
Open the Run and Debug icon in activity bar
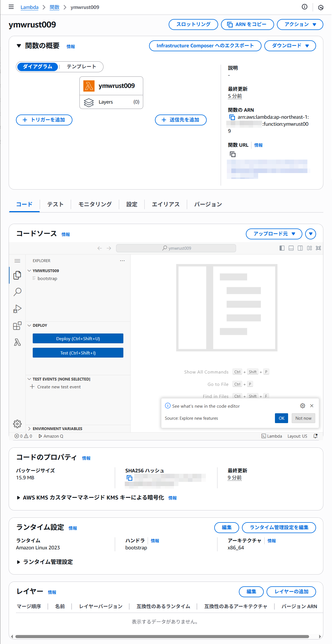click(x=17, y=309)
